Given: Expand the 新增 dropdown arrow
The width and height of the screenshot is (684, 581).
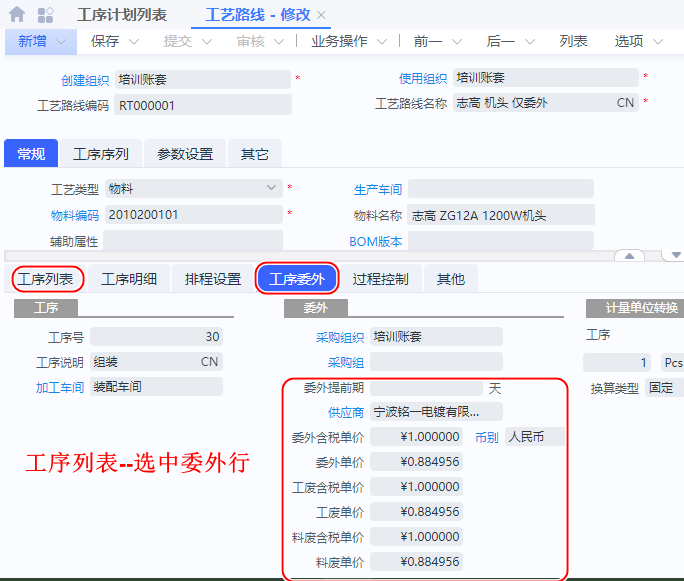Looking at the screenshot, I should coord(62,42).
